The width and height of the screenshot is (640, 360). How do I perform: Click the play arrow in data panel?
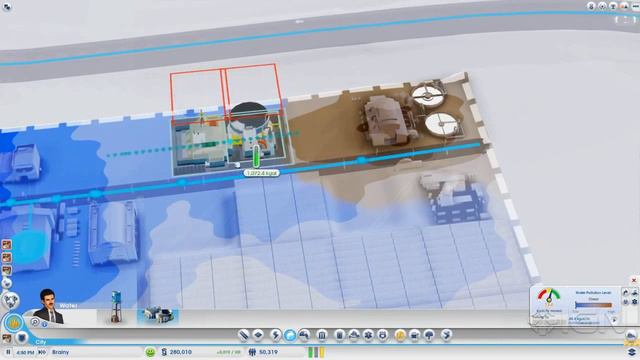coord(614,320)
